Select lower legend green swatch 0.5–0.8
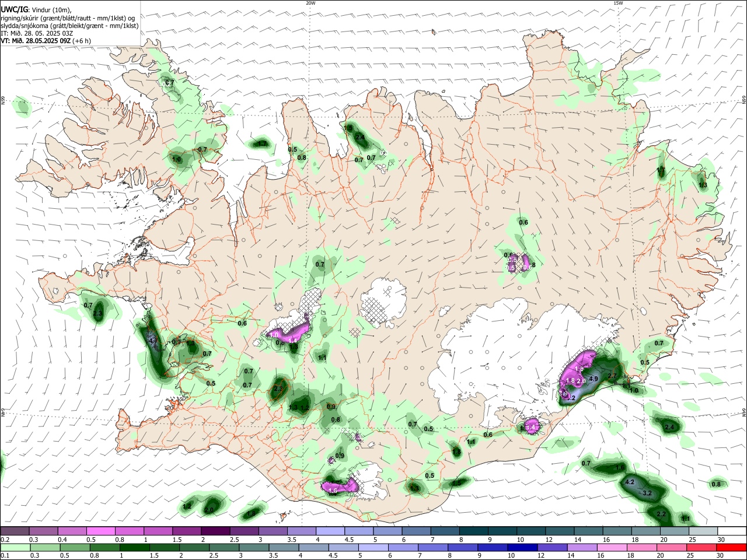 click(75, 547)
